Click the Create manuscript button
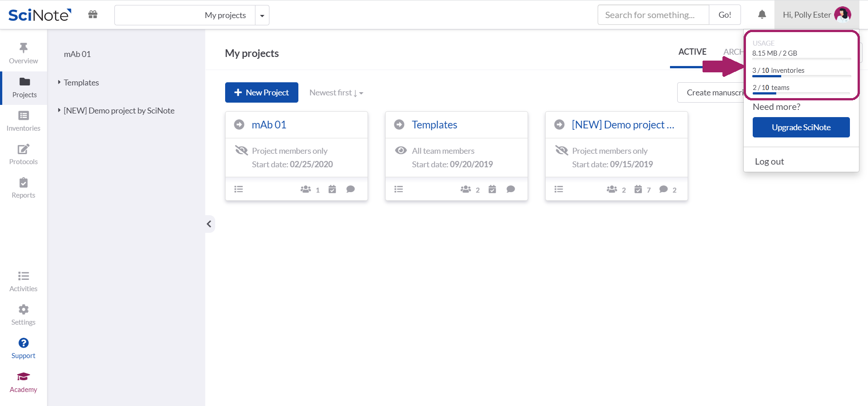 [x=711, y=92]
